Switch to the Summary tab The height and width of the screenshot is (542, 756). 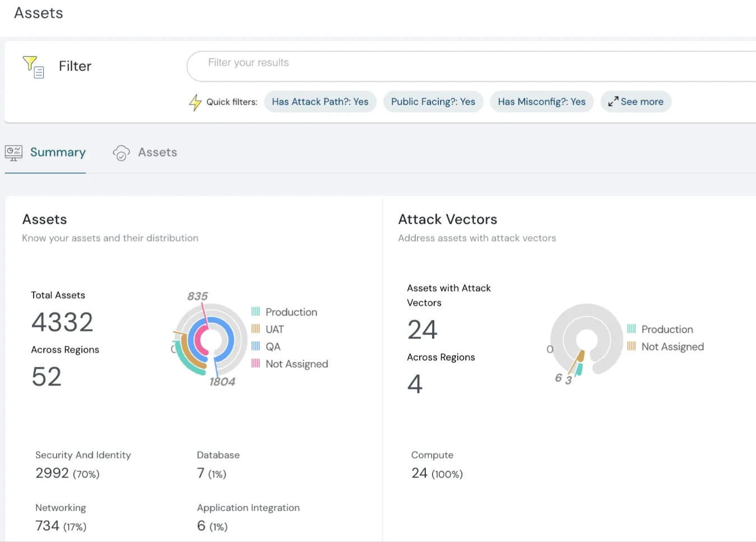[x=58, y=152]
